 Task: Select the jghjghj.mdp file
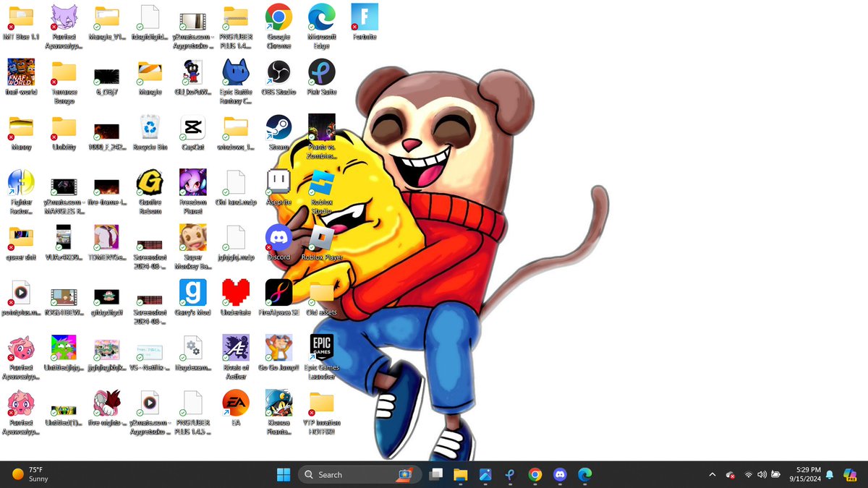coord(235,242)
